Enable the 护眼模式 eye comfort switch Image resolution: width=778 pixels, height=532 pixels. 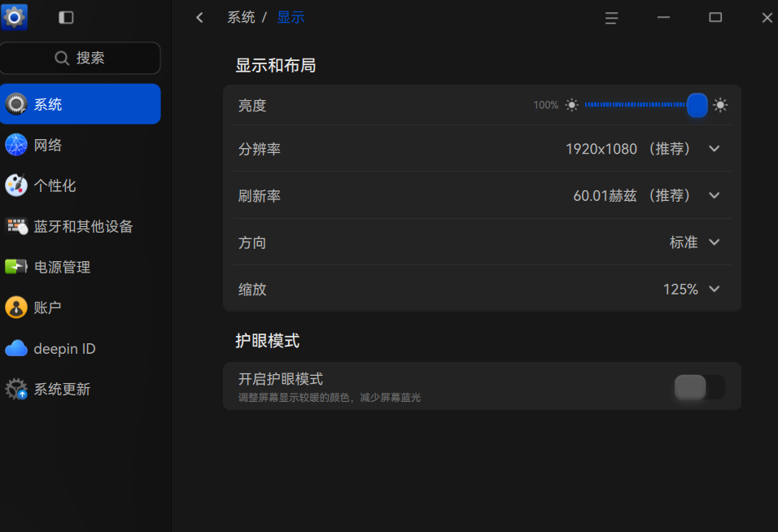point(700,387)
